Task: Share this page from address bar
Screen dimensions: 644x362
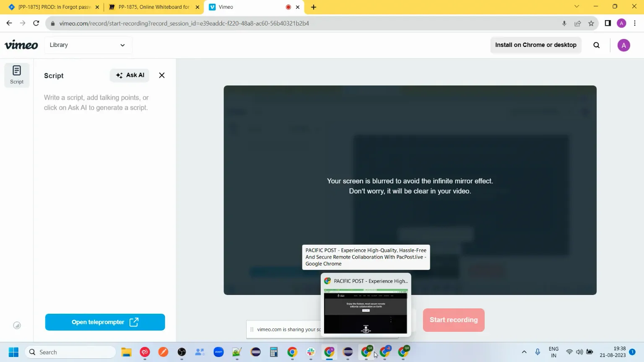Action: (x=578, y=23)
